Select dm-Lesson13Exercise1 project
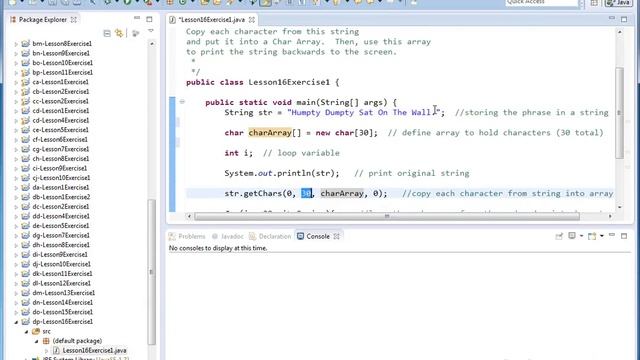This screenshot has height=360, width=640. point(63,293)
